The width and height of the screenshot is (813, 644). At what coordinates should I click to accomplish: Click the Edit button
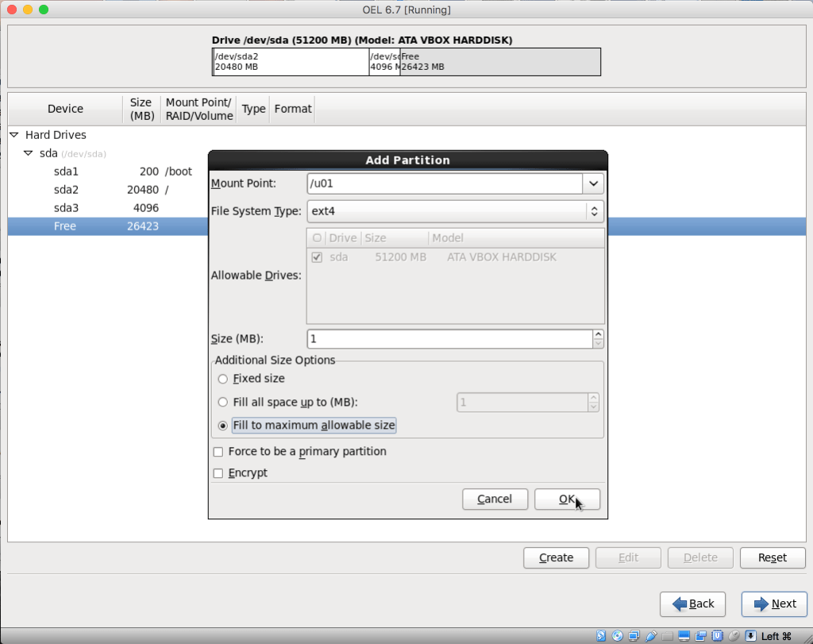point(629,558)
